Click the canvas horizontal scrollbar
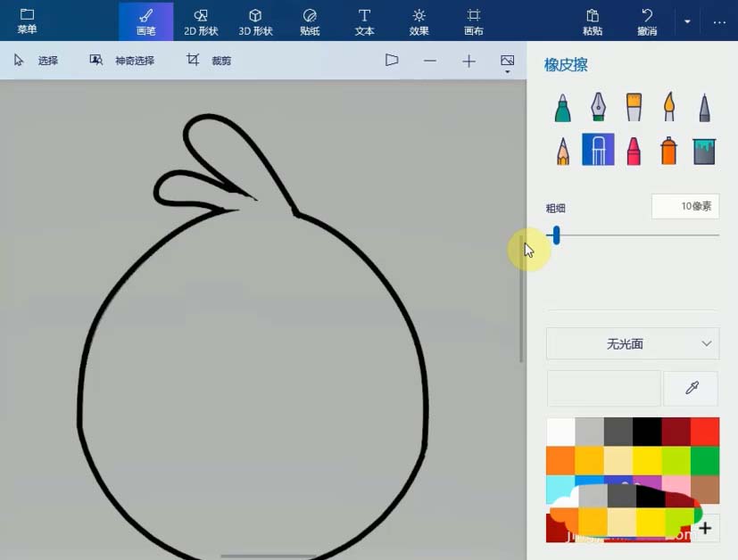This screenshot has width=738, height=560. tap(270, 556)
